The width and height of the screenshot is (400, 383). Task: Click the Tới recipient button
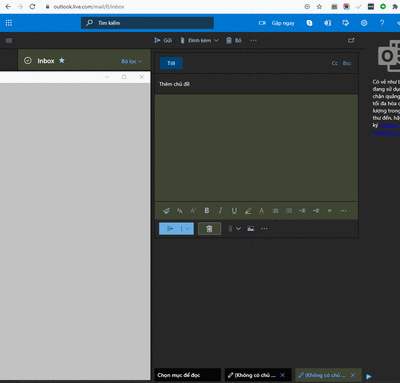pos(171,63)
